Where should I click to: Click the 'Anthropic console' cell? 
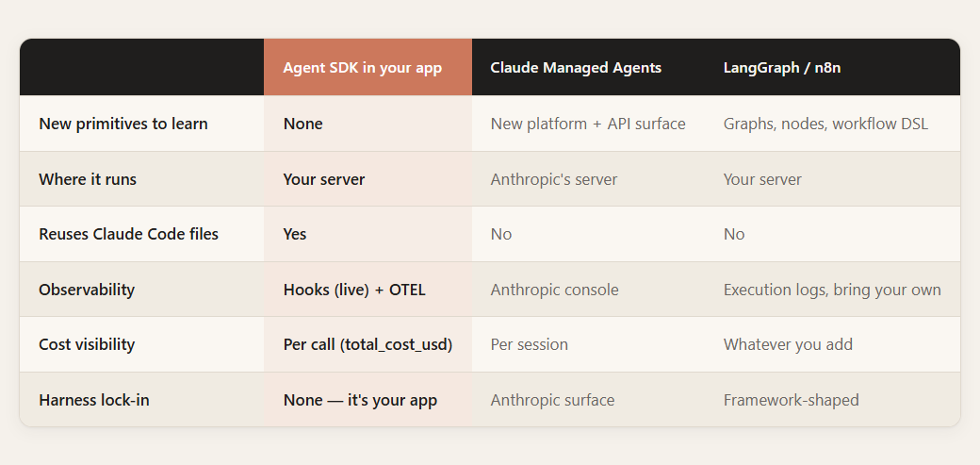[x=554, y=290]
